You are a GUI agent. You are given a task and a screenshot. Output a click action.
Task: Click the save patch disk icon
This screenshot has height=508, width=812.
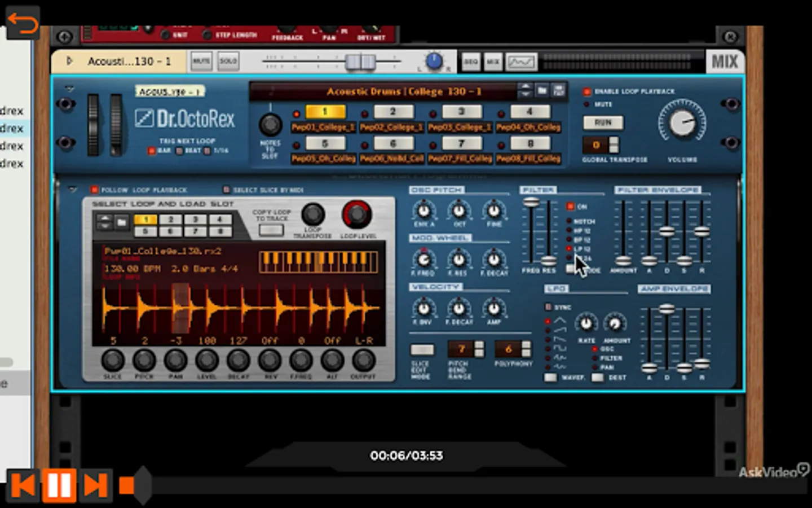point(559,90)
